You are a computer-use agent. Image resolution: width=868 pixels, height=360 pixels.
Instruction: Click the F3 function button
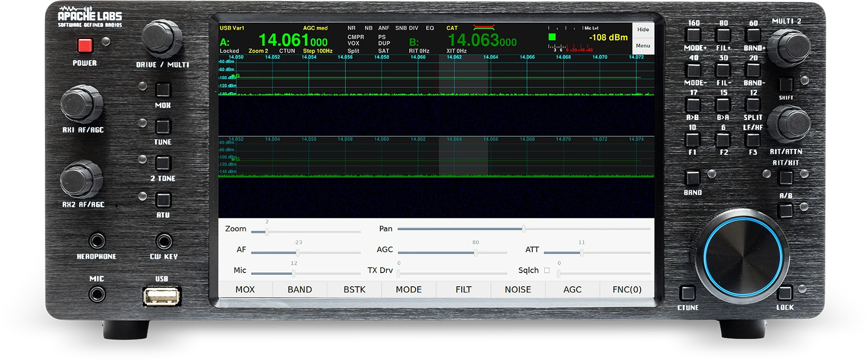(x=753, y=140)
